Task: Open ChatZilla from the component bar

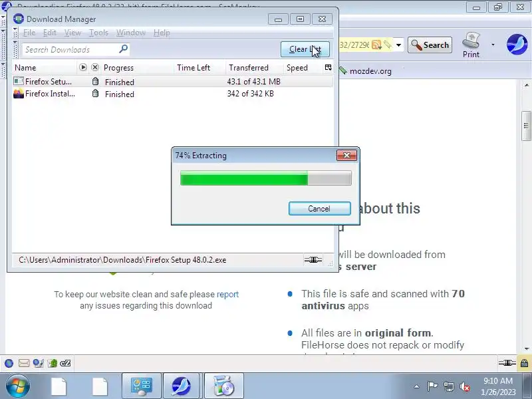Action: (65, 363)
